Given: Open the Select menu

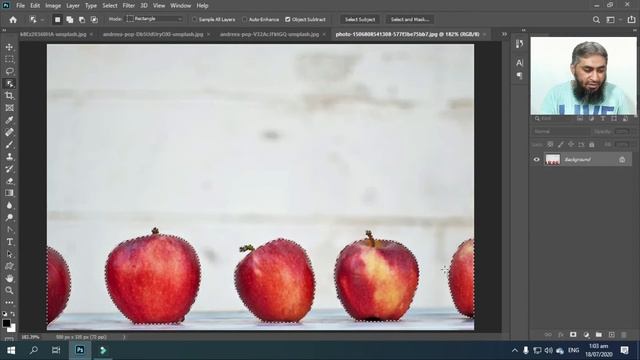Looking at the screenshot, I should (x=110, y=6).
